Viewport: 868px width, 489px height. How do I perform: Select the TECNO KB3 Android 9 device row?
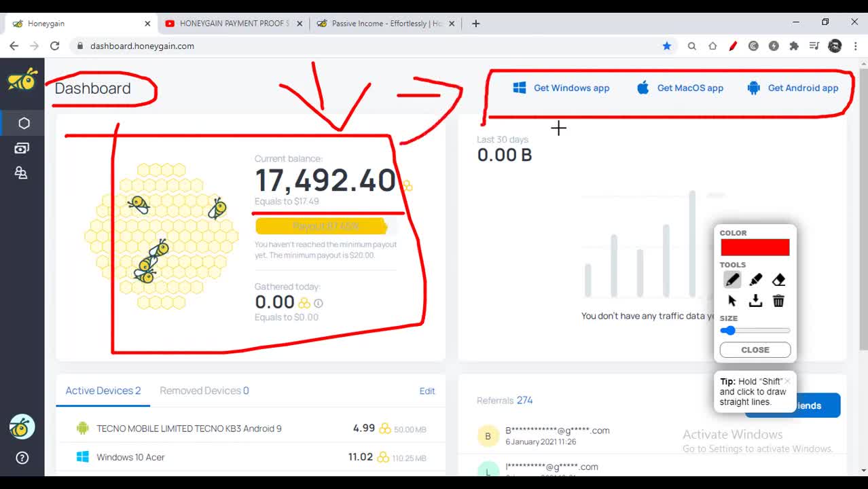click(251, 429)
